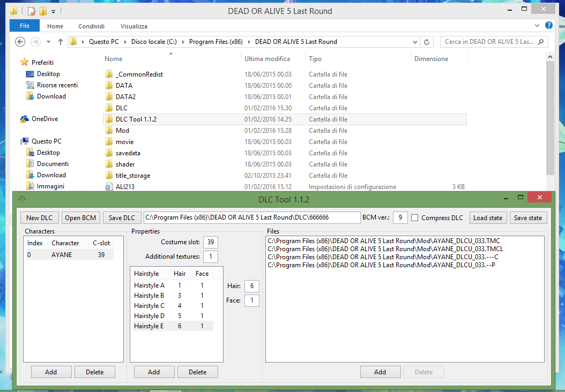Viewport: 565px width, 392px height.
Task: Click the Save DLC button
Action: (x=122, y=218)
